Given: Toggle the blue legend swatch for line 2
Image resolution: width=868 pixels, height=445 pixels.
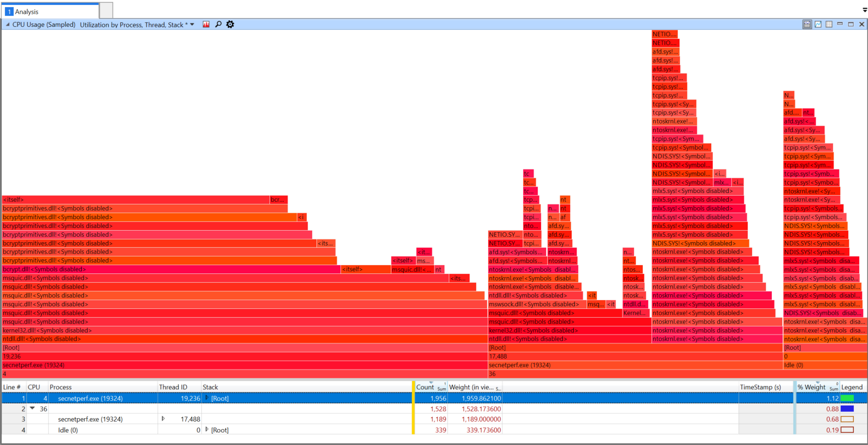Looking at the screenshot, I should [847, 409].
